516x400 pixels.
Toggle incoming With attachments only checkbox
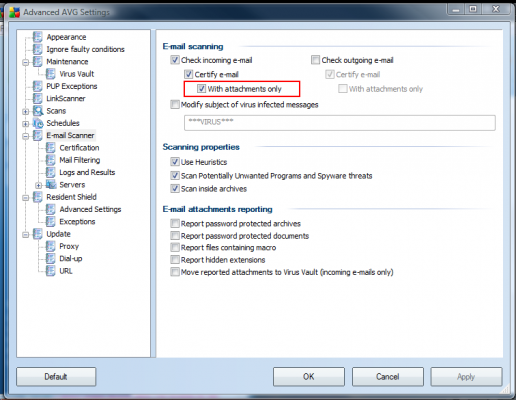tap(201, 89)
